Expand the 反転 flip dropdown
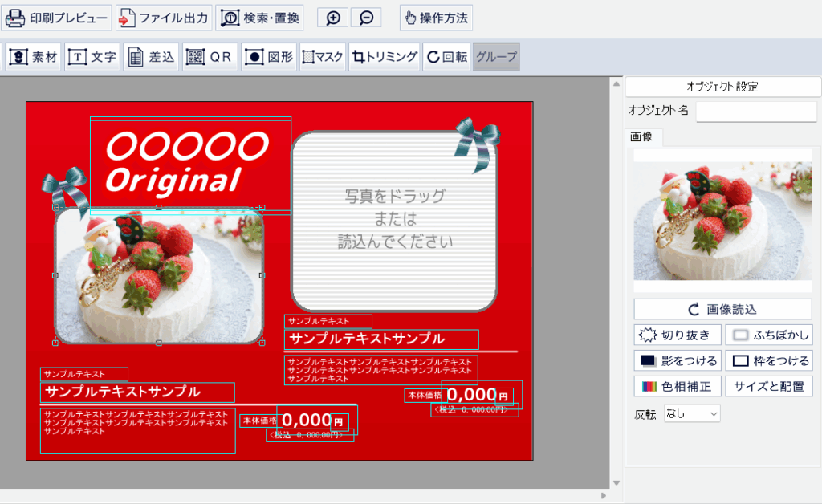 click(692, 413)
